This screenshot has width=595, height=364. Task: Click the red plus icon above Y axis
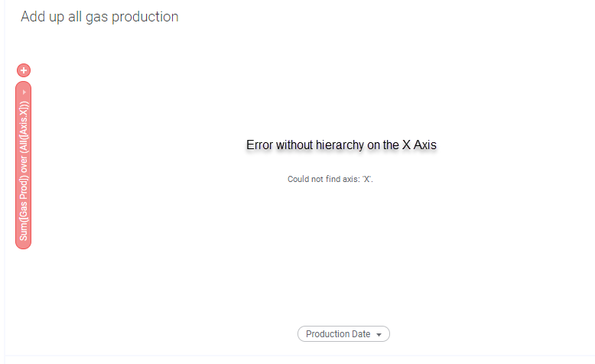point(24,70)
